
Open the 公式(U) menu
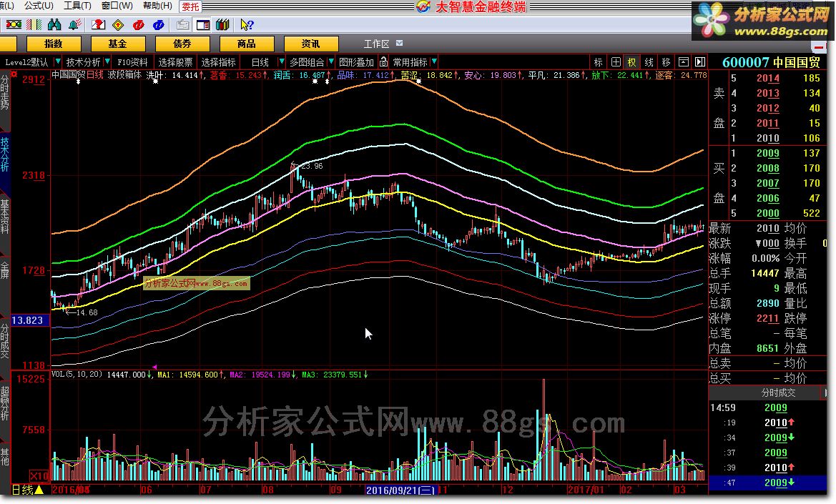click(39, 5)
